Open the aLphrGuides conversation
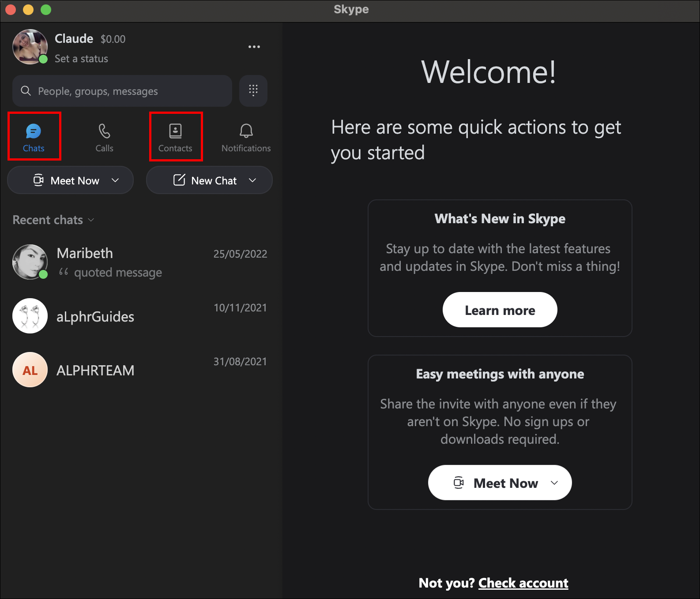The width and height of the screenshot is (700, 599). (140, 316)
